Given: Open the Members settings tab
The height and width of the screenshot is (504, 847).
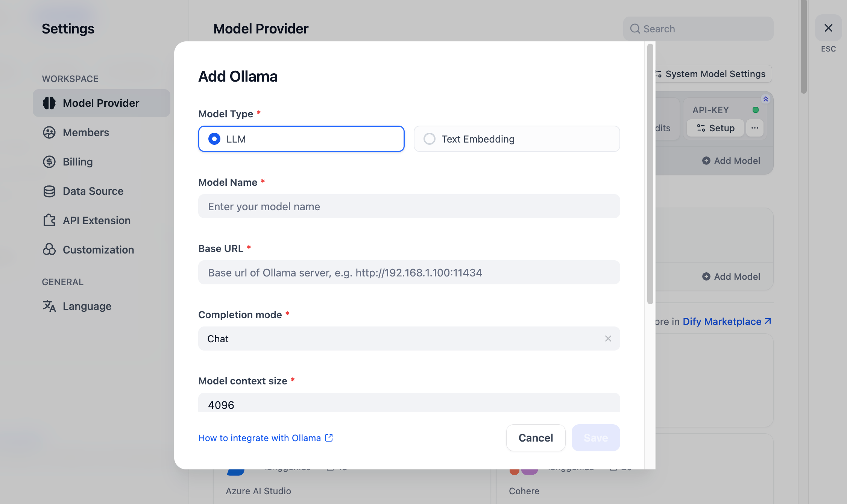Looking at the screenshot, I should click(x=86, y=132).
